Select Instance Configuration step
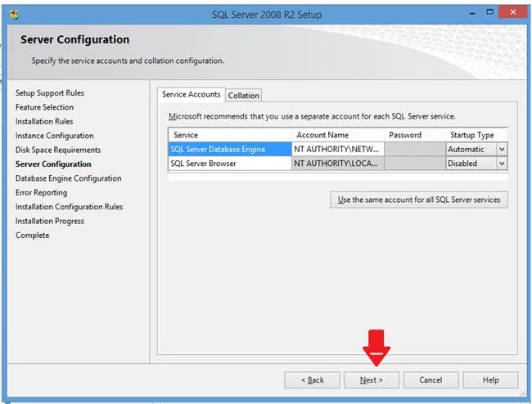Image resolution: width=532 pixels, height=404 pixels. 54,136
